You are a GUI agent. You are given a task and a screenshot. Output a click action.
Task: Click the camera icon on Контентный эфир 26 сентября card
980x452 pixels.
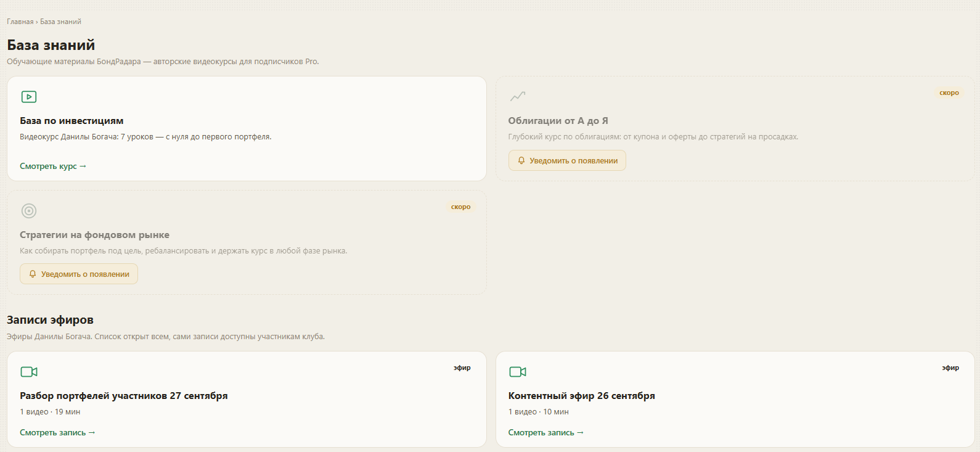point(518,372)
